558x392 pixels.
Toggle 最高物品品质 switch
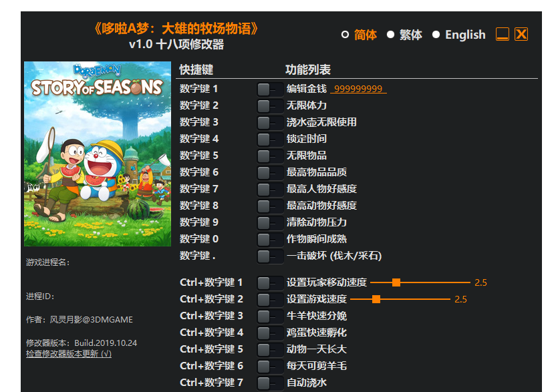pyautogui.click(x=270, y=173)
